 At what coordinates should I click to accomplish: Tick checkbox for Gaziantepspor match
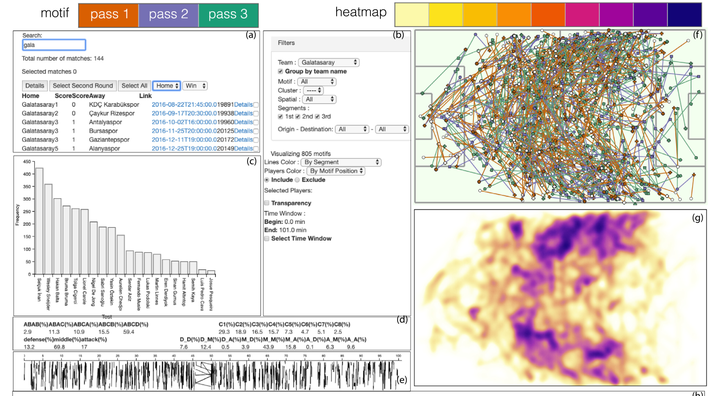tap(256, 140)
